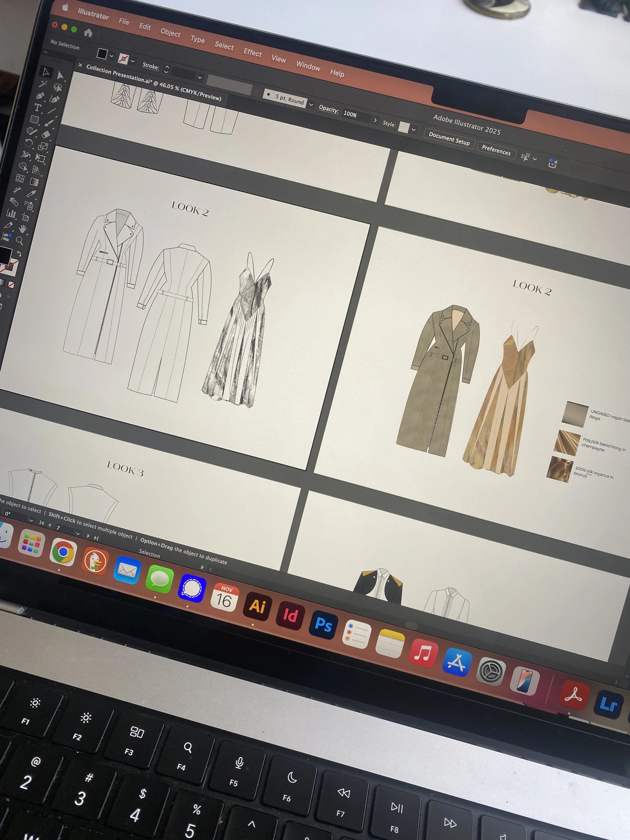Screen dimensions: 630x840
Task: Open the align options dropdown near Preferences
Action: (x=535, y=159)
